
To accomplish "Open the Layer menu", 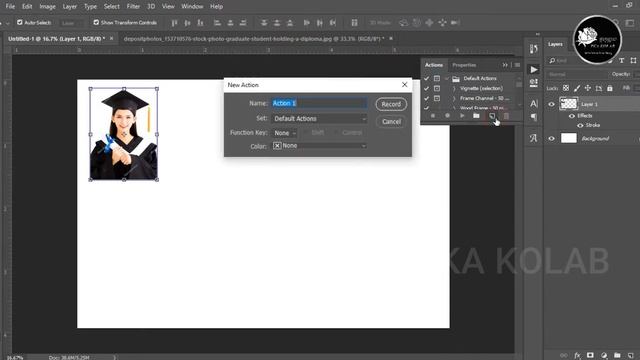I will click(x=69, y=7).
